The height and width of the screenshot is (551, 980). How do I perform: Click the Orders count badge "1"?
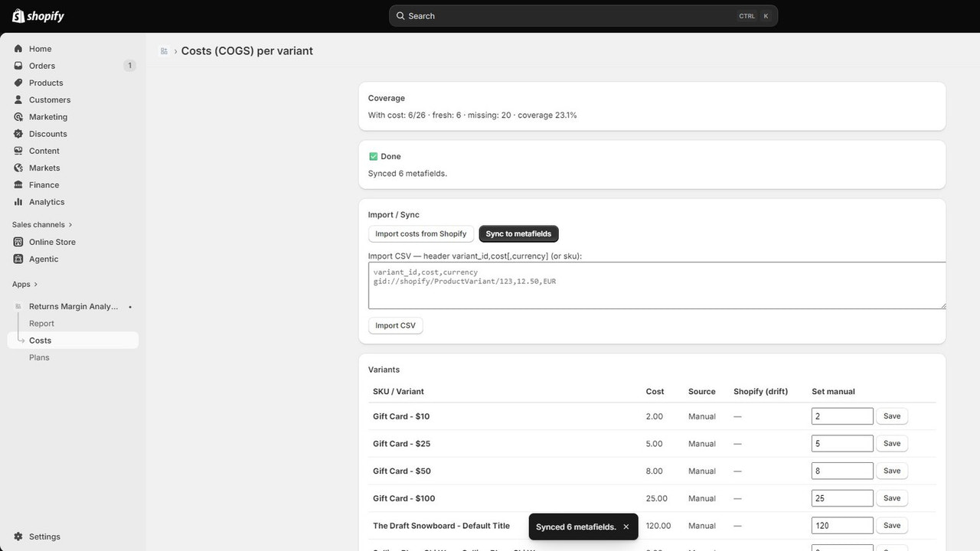coord(129,66)
